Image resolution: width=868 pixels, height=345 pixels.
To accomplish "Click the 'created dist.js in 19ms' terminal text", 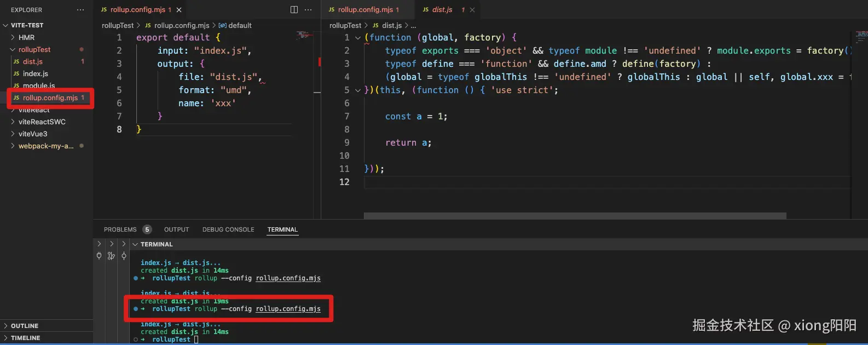I will point(184,301).
